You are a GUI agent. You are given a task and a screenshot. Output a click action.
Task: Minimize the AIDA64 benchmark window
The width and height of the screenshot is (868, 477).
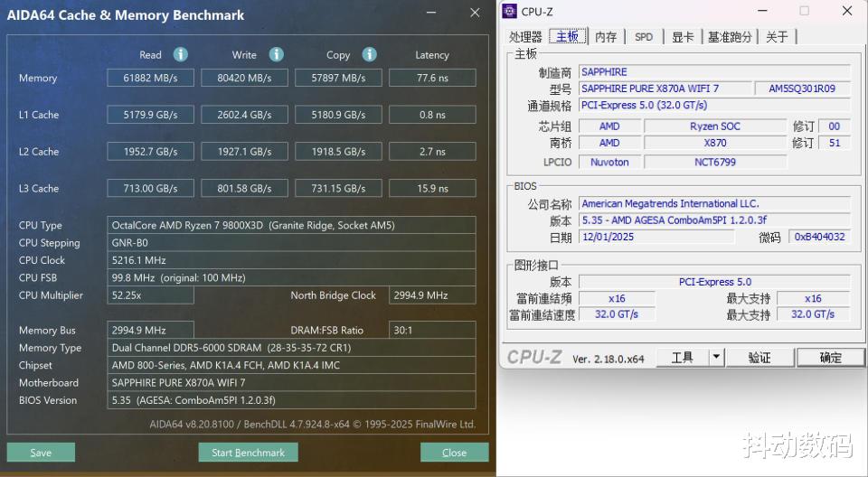(x=432, y=13)
